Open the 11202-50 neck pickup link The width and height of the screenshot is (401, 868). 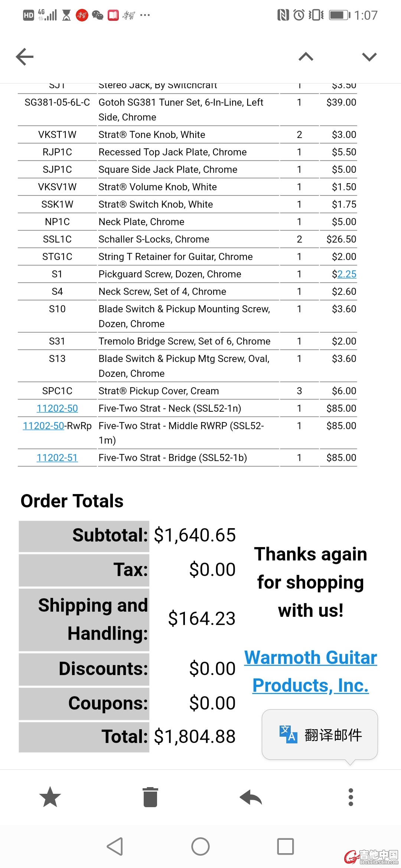point(57,408)
